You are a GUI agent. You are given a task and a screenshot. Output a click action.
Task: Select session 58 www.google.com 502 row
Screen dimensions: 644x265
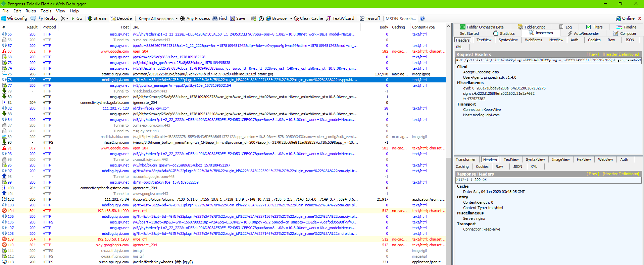(x=223, y=51)
